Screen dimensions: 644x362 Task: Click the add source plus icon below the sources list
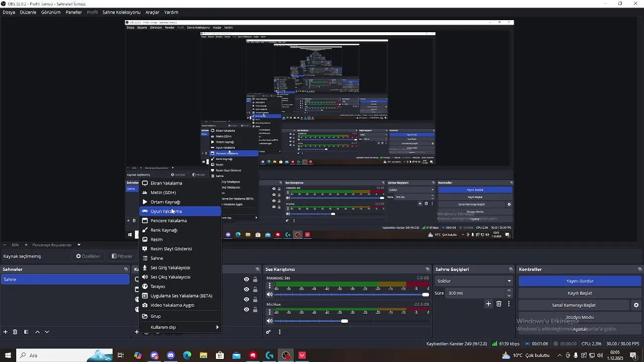[x=136, y=332]
